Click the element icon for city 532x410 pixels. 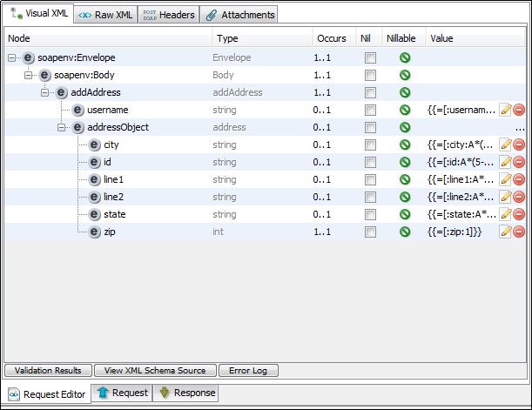coord(95,145)
